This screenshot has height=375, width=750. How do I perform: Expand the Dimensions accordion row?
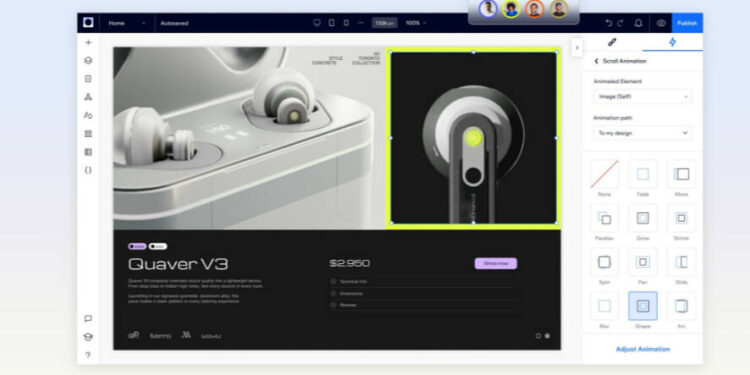(x=424, y=293)
